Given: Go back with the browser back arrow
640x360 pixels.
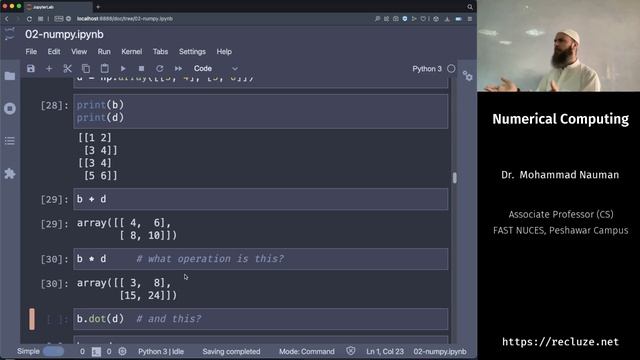Looking at the screenshot, I should (x=7, y=19).
